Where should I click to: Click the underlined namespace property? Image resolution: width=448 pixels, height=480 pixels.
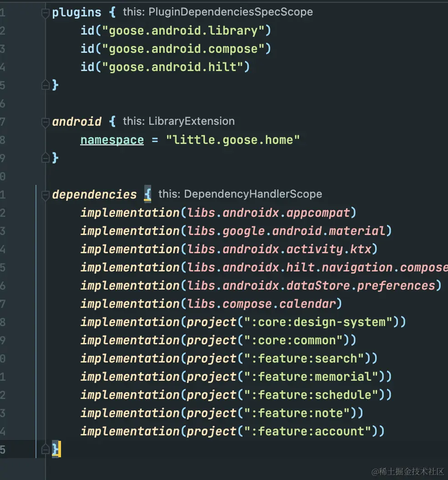[x=112, y=140]
